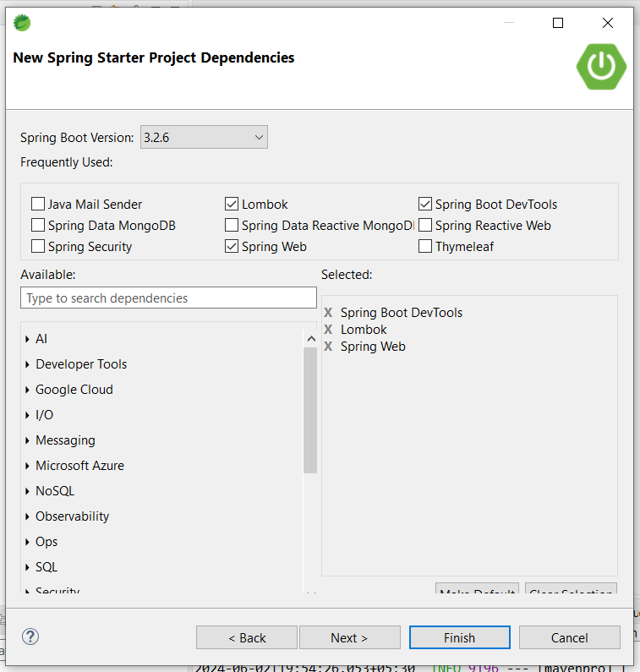This screenshot has height=672, width=640.
Task: Enable Java Mail Sender checkbox
Action: 38,204
